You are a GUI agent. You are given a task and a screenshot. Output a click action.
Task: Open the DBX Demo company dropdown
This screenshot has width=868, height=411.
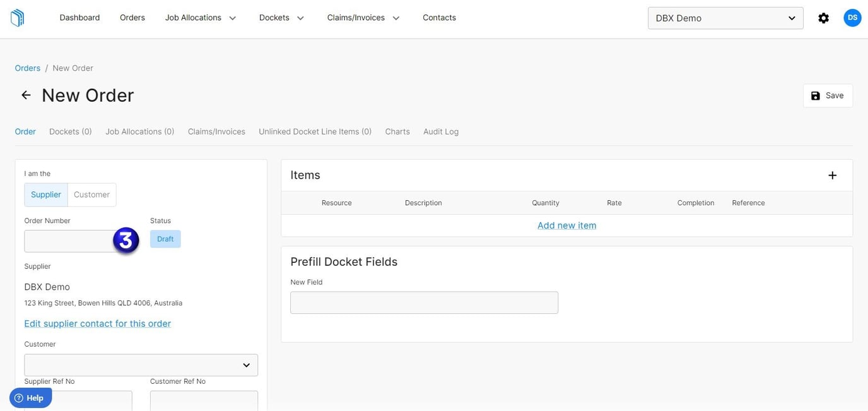coord(725,18)
